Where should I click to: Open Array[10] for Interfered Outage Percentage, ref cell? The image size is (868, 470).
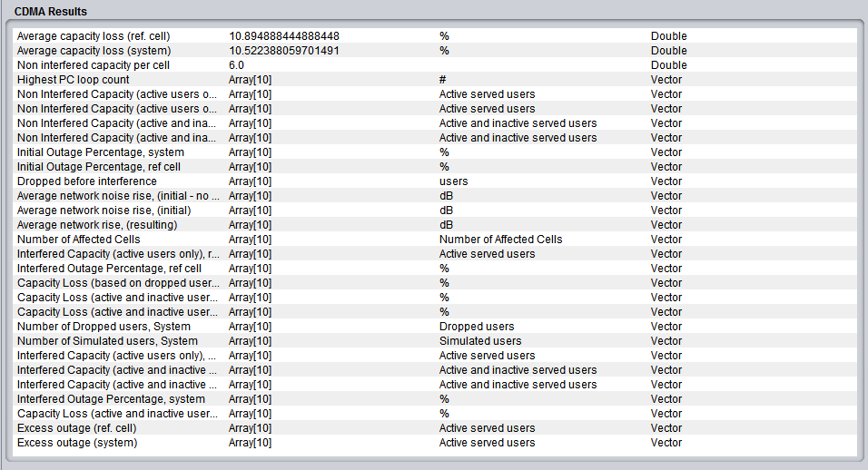coord(251,269)
